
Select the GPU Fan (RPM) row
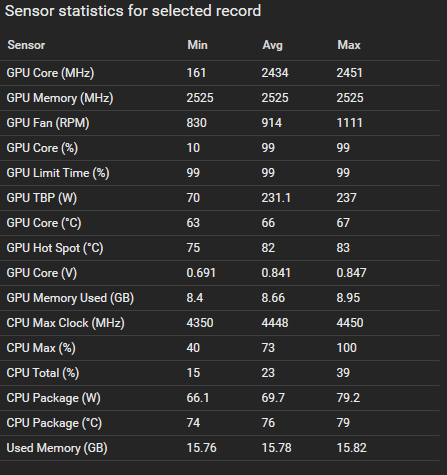[220, 123]
